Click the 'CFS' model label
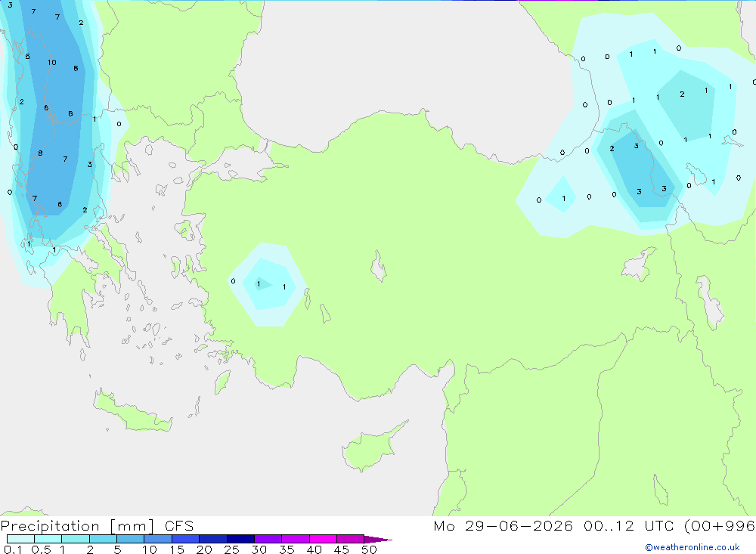 pyautogui.click(x=179, y=526)
